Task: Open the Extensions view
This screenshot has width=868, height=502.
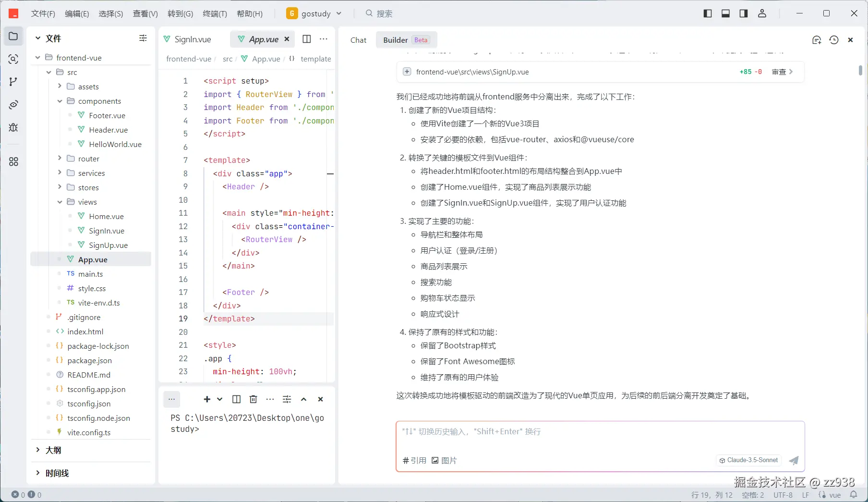Action: (13, 162)
